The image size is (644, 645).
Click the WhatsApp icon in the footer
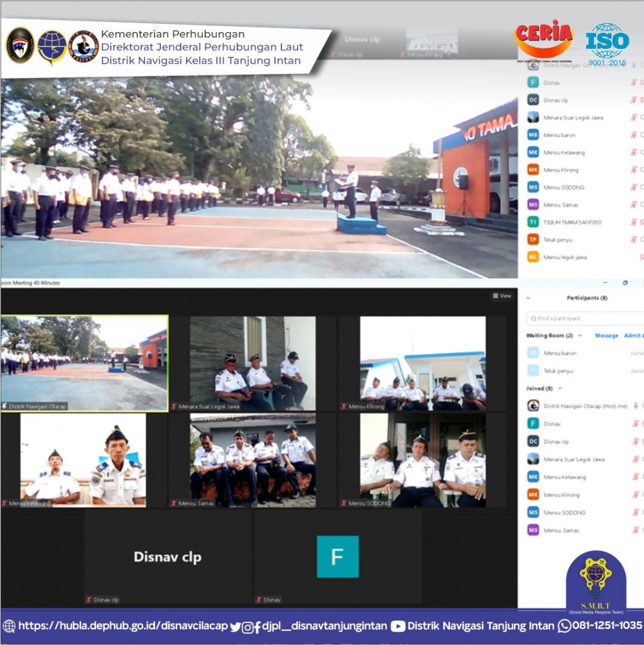[564, 626]
